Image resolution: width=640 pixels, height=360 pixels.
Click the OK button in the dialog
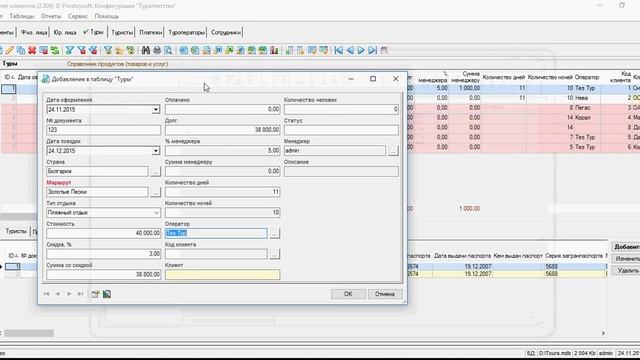pos(348,294)
